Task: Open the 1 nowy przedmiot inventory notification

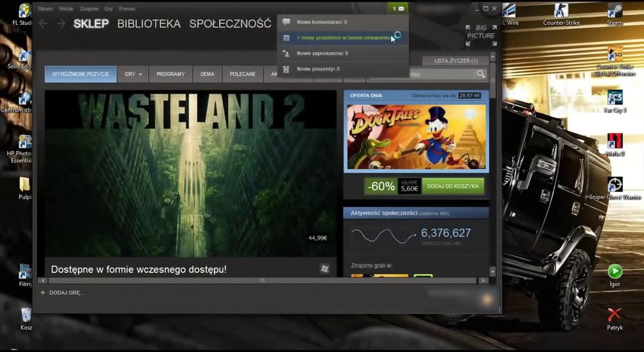Action: 343,38
